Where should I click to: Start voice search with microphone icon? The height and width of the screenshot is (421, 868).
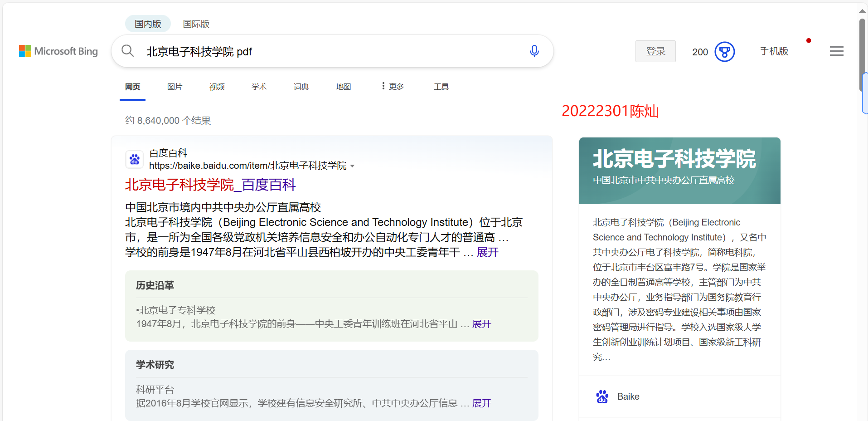(534, 51)
